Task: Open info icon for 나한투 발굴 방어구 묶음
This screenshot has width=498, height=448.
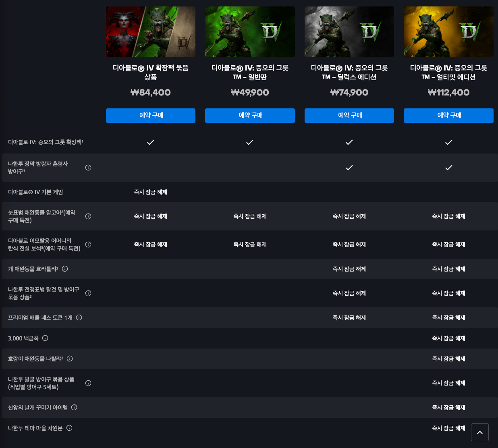Action: (x=88, y=383)
